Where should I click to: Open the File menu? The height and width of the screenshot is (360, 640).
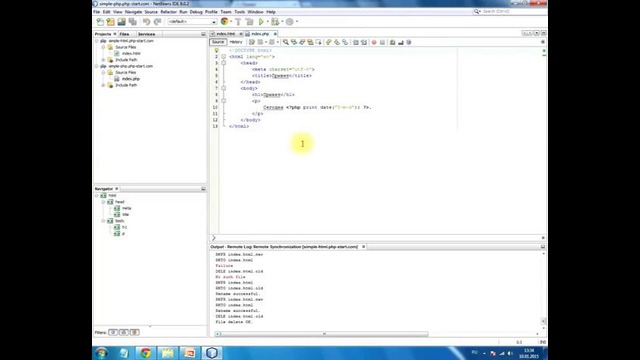tap(97, 12)
